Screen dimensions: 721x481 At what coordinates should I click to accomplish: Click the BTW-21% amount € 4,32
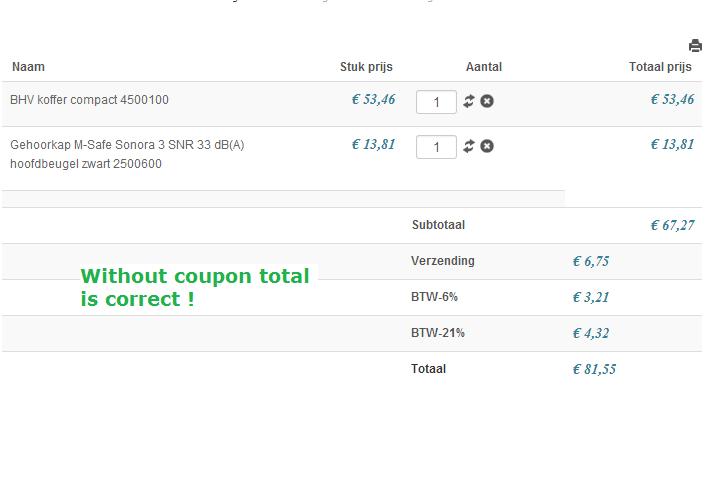pyautogui.click(x=590, y=333)
